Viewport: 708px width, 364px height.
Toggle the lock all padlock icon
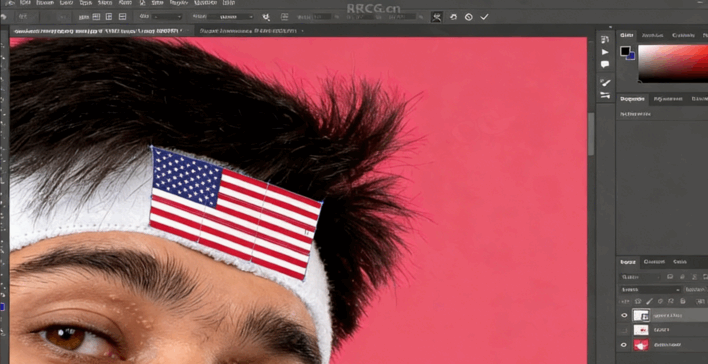[683, 301]
